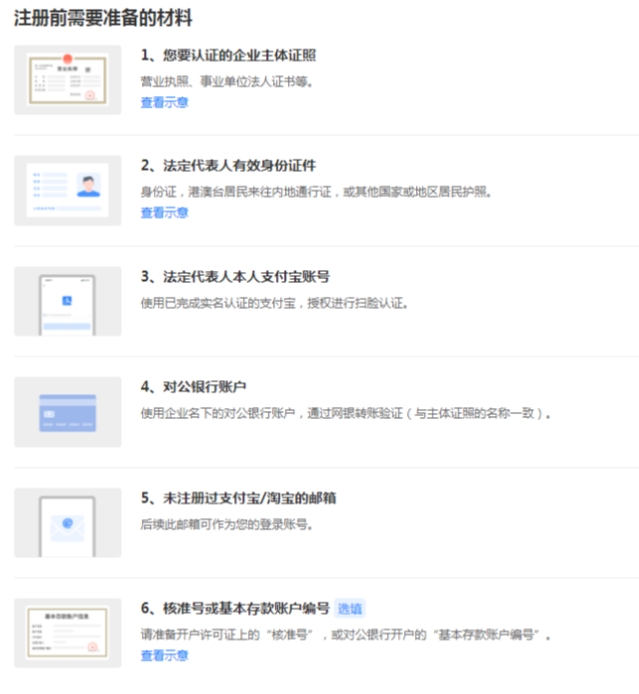The height and width of the screenshot is (694, 639).
Task: Open 查看示意 link under 法定代表人有效身份证件
Action: pos(164,213)
